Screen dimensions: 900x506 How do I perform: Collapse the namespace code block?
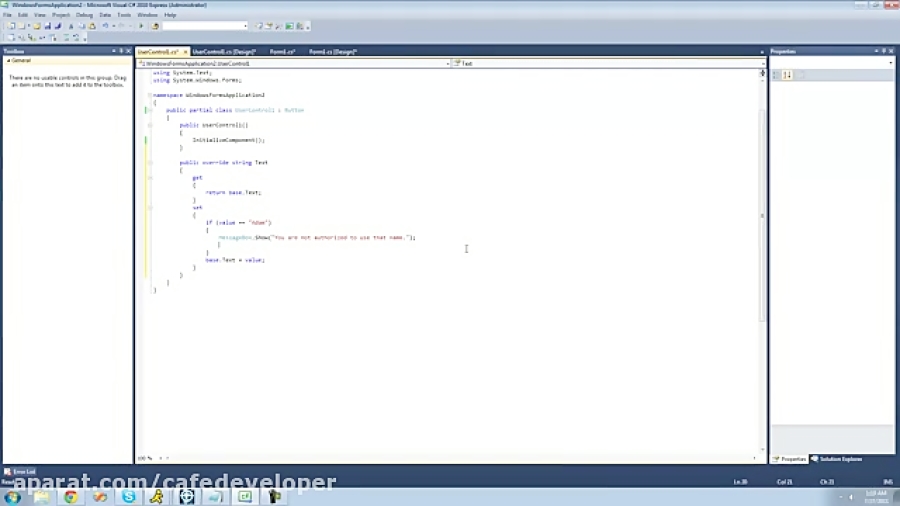(x=150, y=95)
